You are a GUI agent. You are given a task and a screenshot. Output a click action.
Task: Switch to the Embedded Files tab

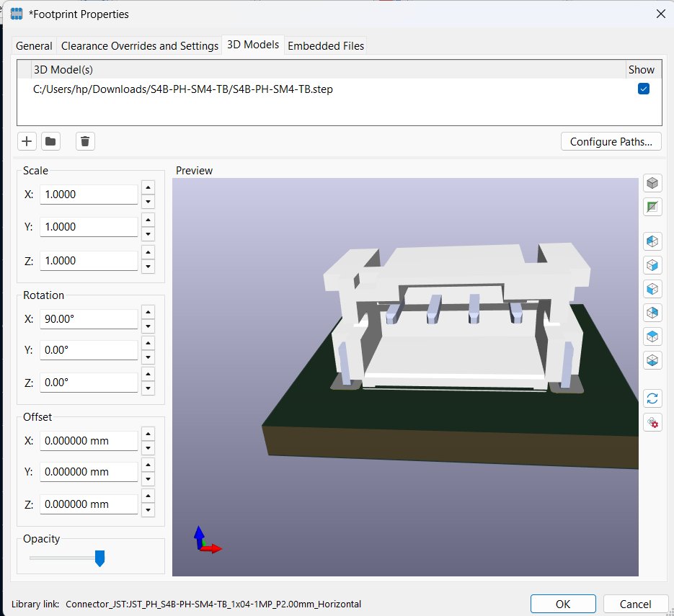click(325, 45)
